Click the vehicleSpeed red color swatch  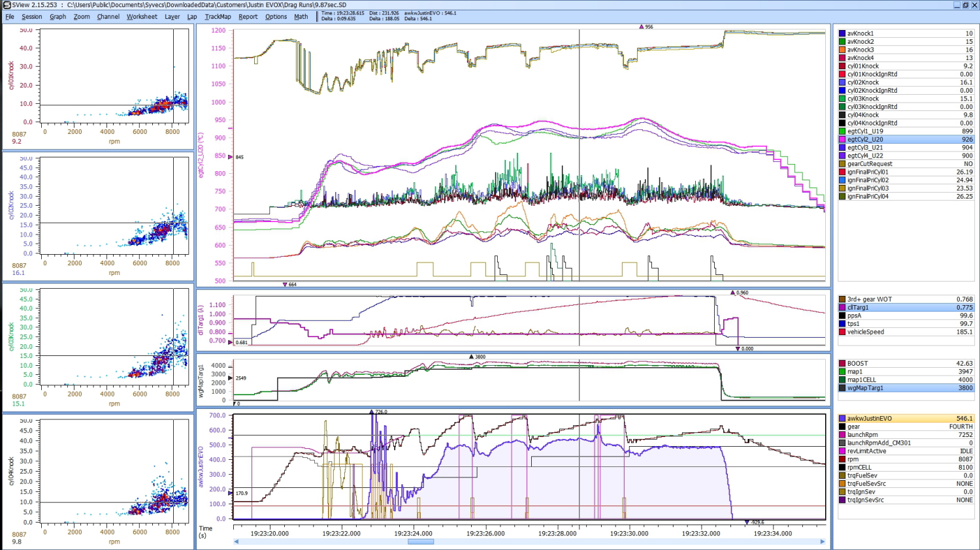pos(842,332)
